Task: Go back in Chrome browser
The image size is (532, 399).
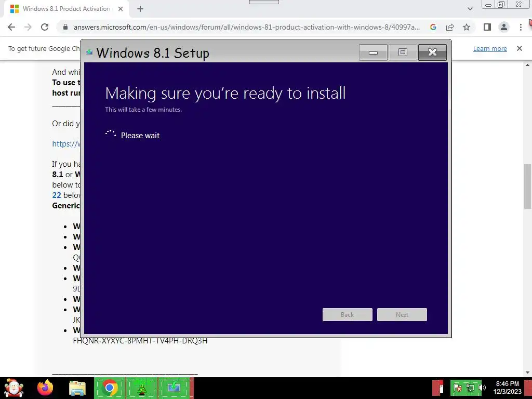Action: click(11, 27)
